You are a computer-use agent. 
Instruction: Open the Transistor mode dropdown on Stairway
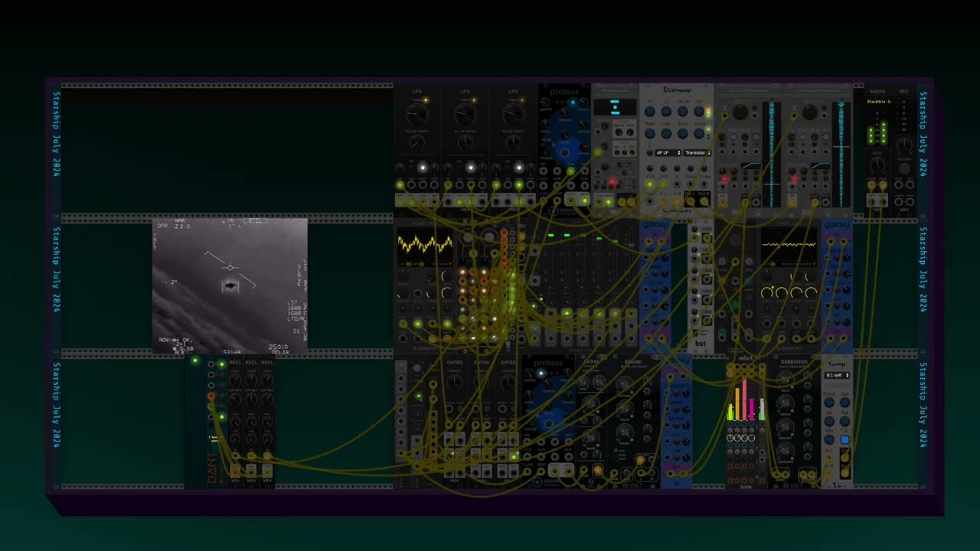(x=697, y=153)
